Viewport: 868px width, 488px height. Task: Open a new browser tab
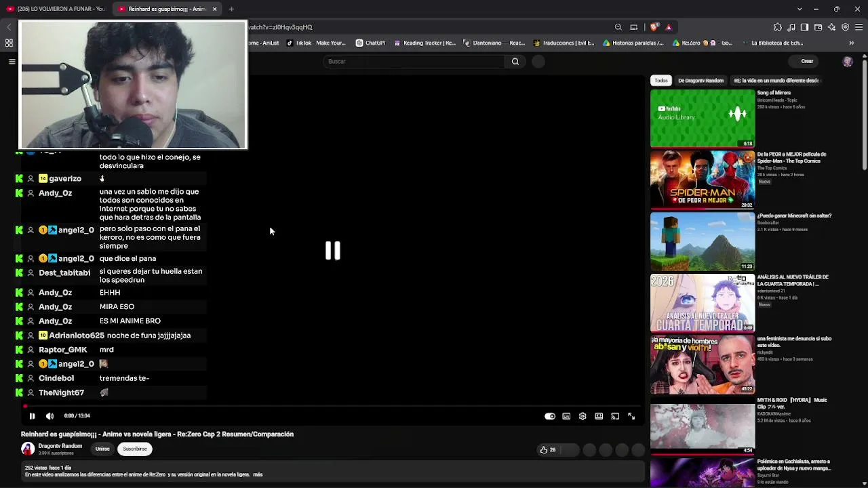tap(231, 9)
